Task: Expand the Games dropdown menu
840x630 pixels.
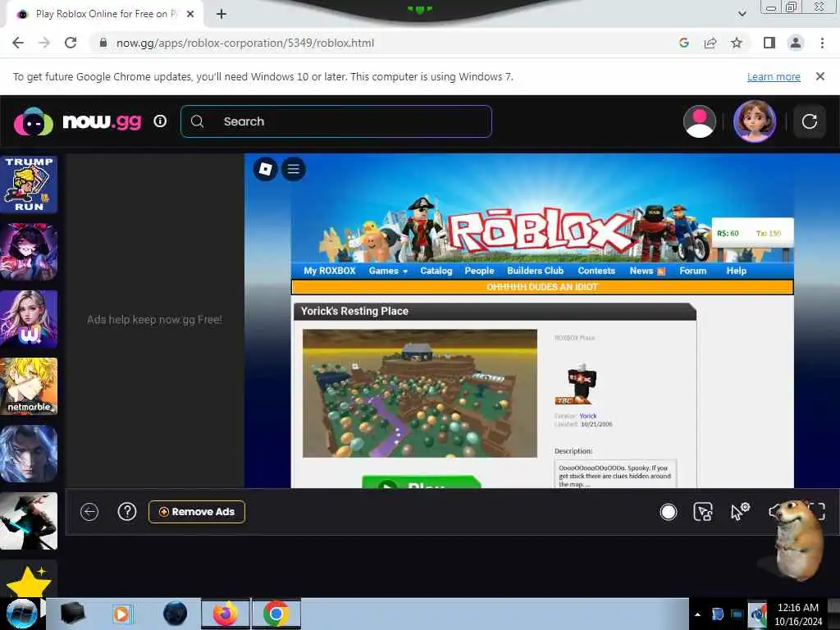Action: point(388,271)
